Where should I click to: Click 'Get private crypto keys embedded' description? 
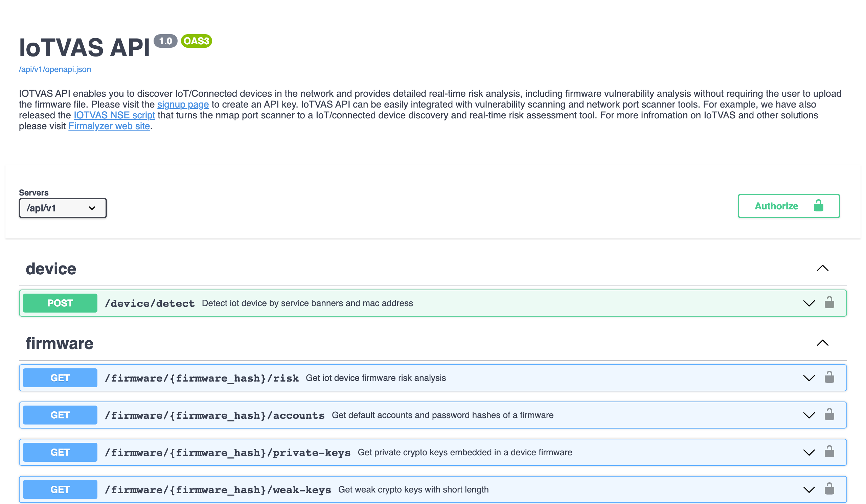click(x=465, y=452)
